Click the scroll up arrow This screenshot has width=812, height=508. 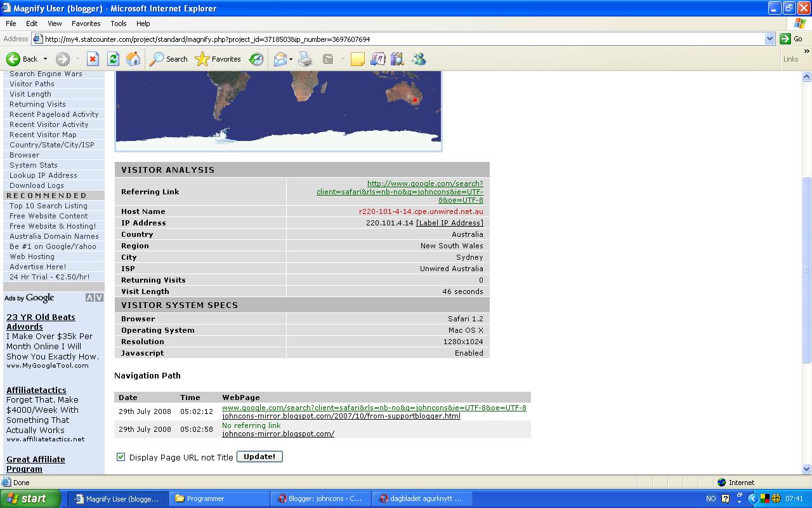click(x=807, y=76)
